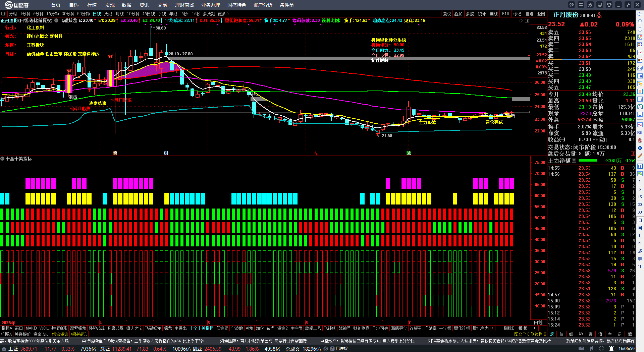The width and height of the screenshot is (644, 352).
Task: Click the 主力净额 detail list icon
Action: coord(574,161)
